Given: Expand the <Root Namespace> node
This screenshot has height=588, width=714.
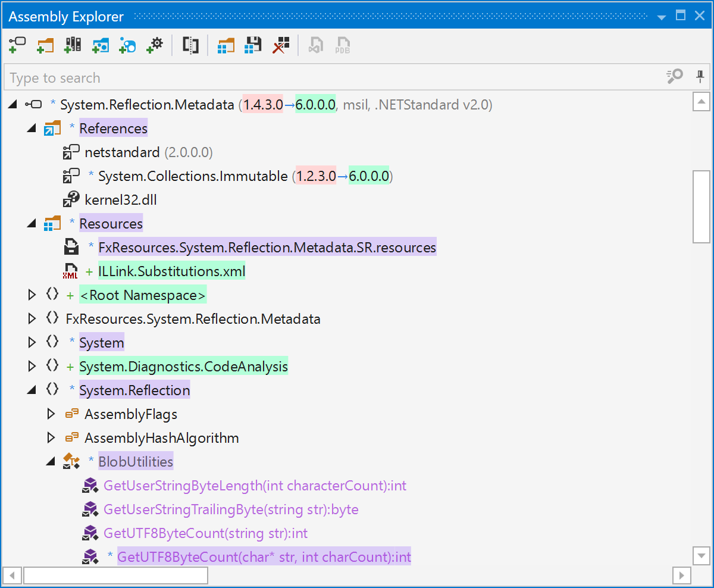Looking at the screenshot, I should click(x=32, y=295).
